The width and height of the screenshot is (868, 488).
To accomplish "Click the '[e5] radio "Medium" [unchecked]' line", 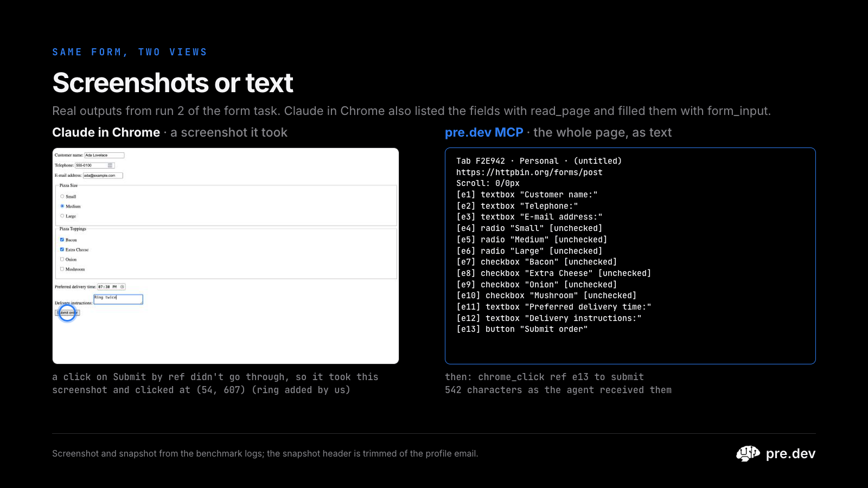I will point(532,240).
